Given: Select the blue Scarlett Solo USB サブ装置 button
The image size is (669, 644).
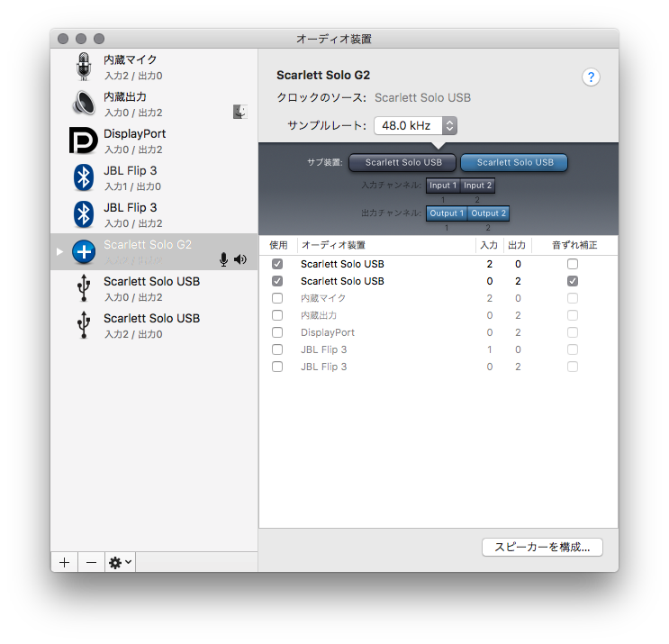Looking at the screenshot, I should click(514, 163).
